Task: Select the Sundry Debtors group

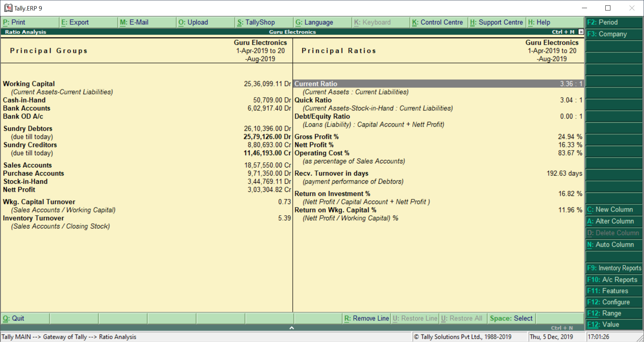Action: pyautogui.click(x=147, y=128)
